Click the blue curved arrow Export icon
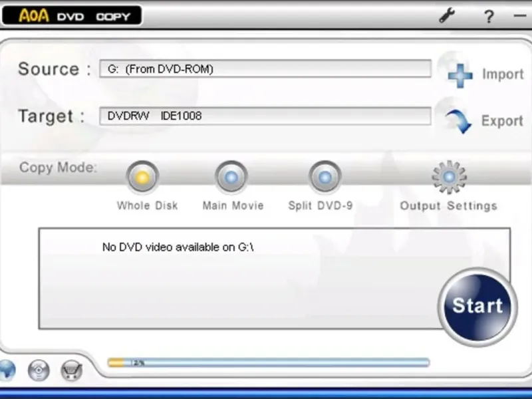 point(459,121)
